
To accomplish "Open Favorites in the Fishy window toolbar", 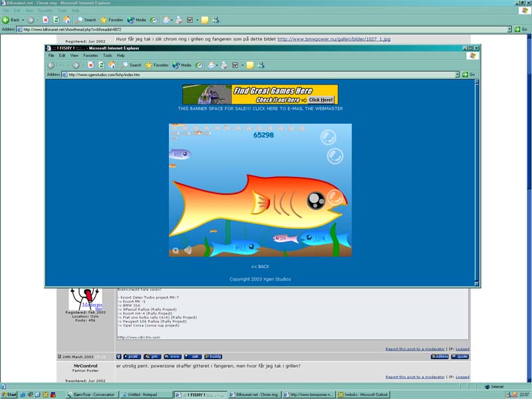I will [x=157, y=65].
